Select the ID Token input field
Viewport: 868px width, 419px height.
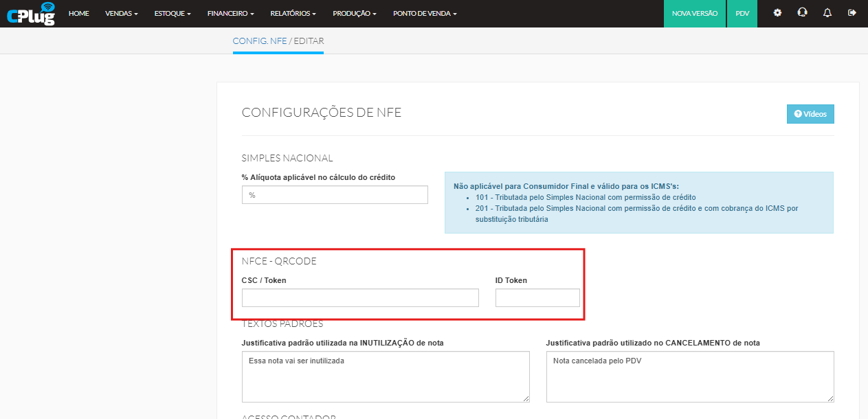pyautogui.click(x=537, y=297)
